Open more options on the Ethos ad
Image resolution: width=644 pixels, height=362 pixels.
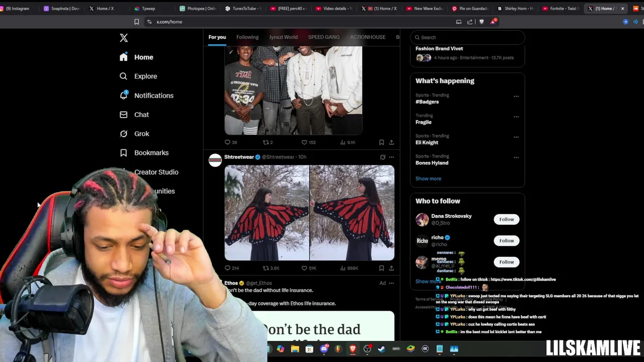pyautogui.click(x=391, y=283)
